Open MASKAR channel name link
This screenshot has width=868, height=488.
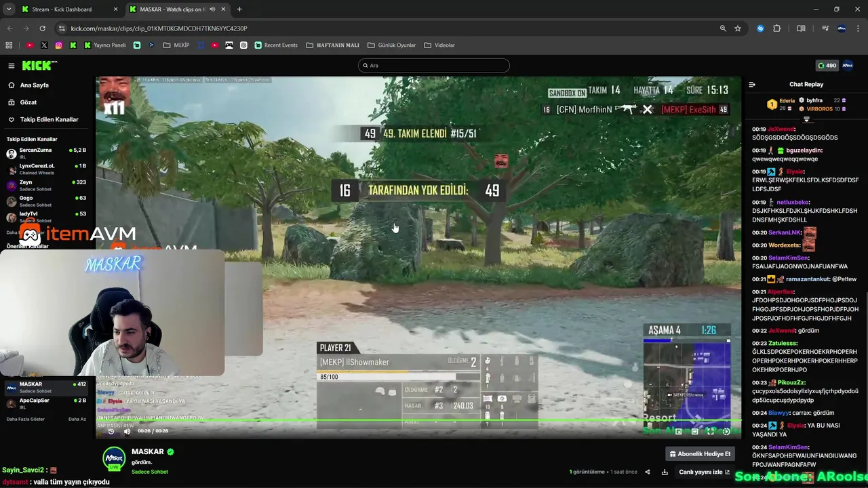pyautogui.click(x=148, y=451)
